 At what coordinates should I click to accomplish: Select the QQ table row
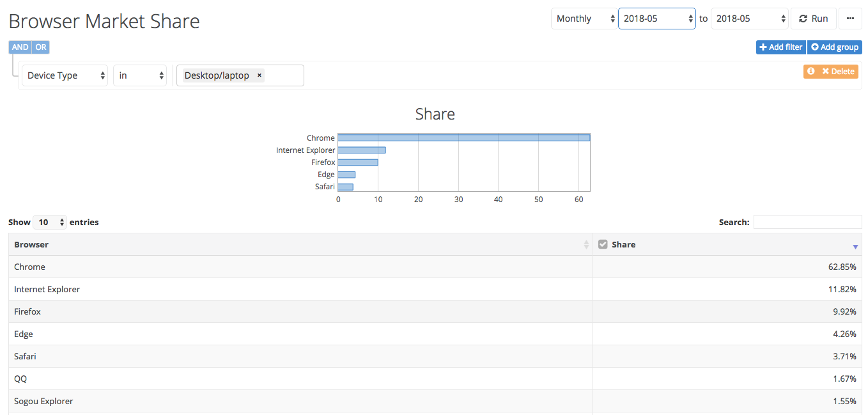[435, 379]
